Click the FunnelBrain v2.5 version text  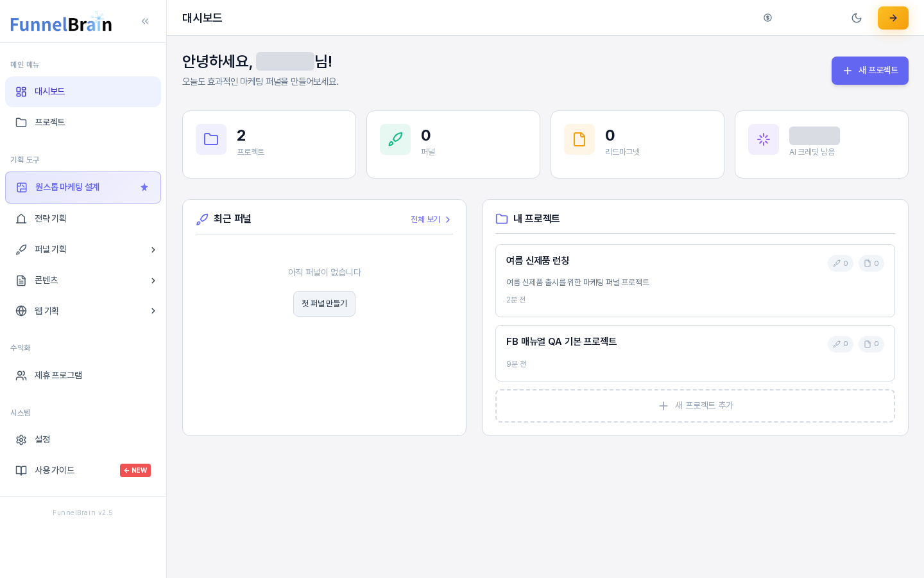pyautogui.click(x=83, y=512)
